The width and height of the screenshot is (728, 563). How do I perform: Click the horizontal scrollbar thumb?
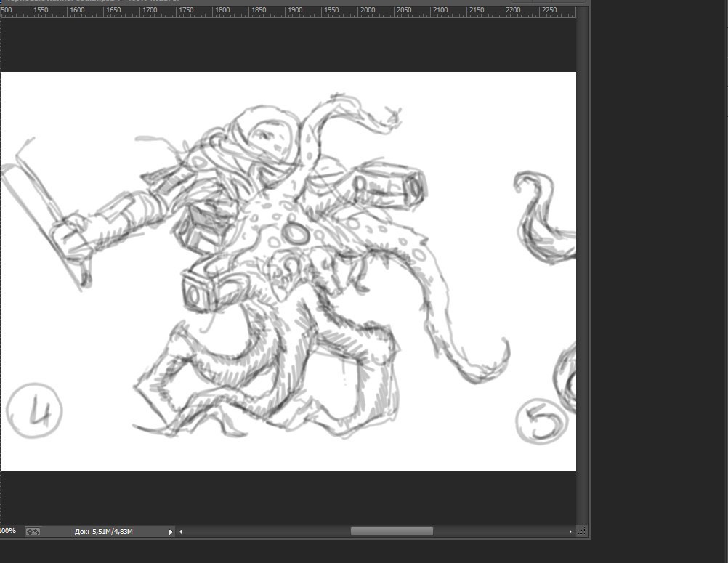click(392, 532)
